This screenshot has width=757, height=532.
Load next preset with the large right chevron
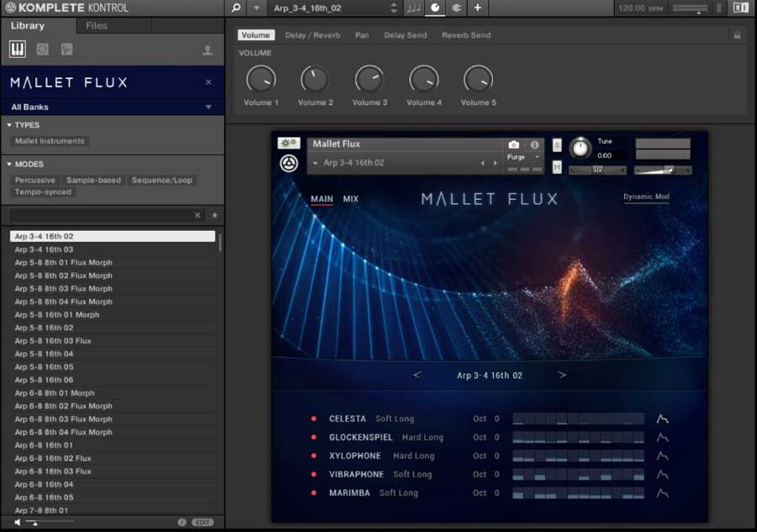[x=562, y=375]
